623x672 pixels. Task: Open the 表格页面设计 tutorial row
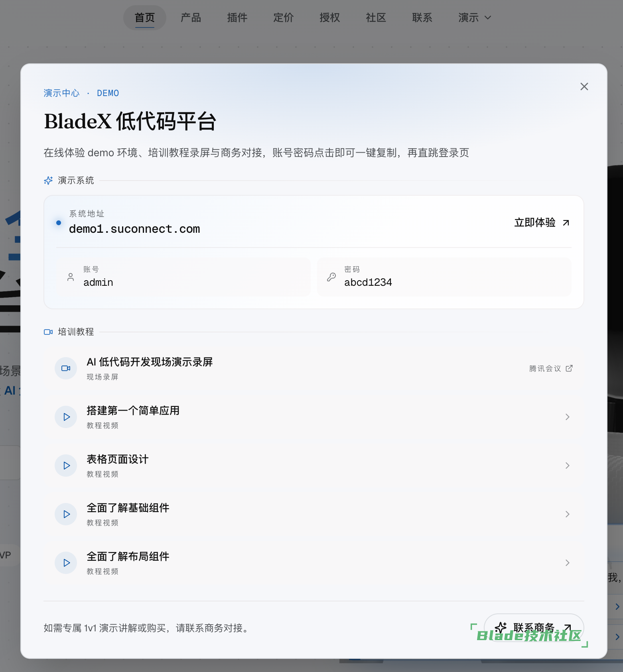(x=314, y=466)
